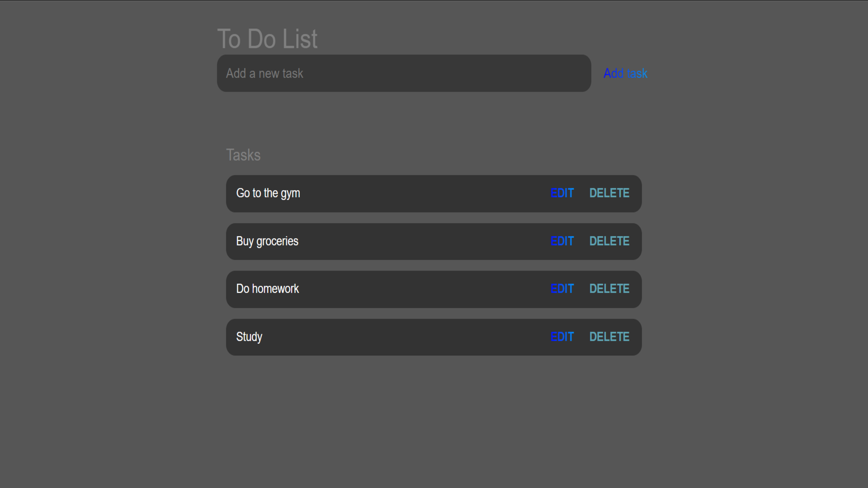This screenshot has height=488, width=868.
Task: Click the word gym in first task
Action: point(290,194)
